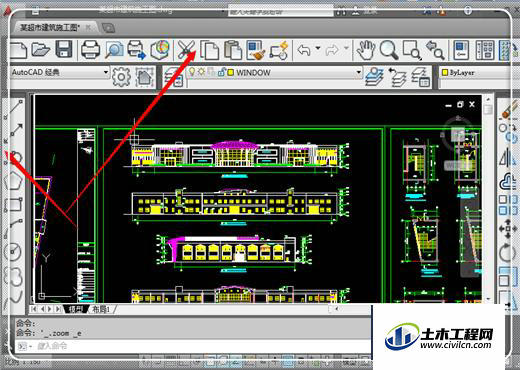
Task: Select the Zoom Realtime magnifier
Action: pyautogui.click(x=389, y=50)
